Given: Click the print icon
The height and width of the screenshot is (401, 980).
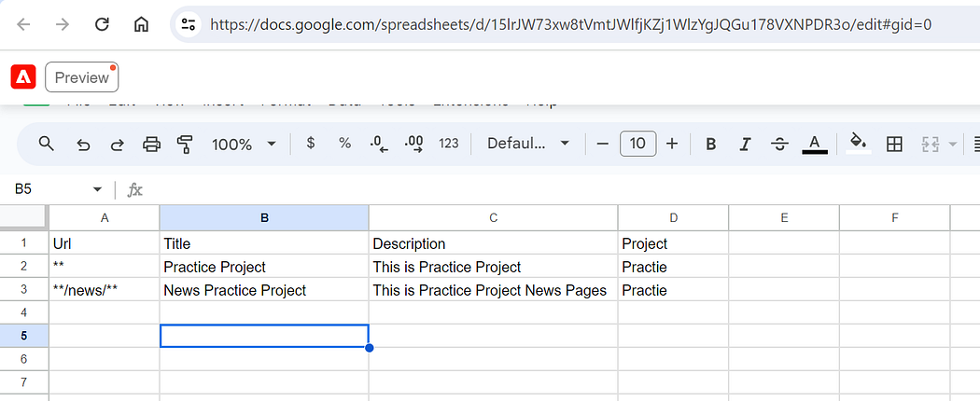Looking at the screenshot, I should pos(152,145).
